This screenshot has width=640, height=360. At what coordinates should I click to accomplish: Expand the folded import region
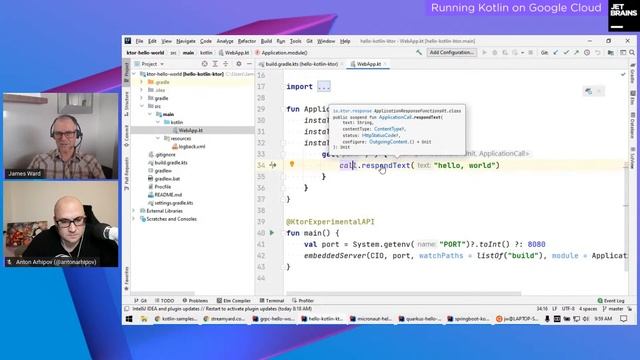(x=324, y=87)
